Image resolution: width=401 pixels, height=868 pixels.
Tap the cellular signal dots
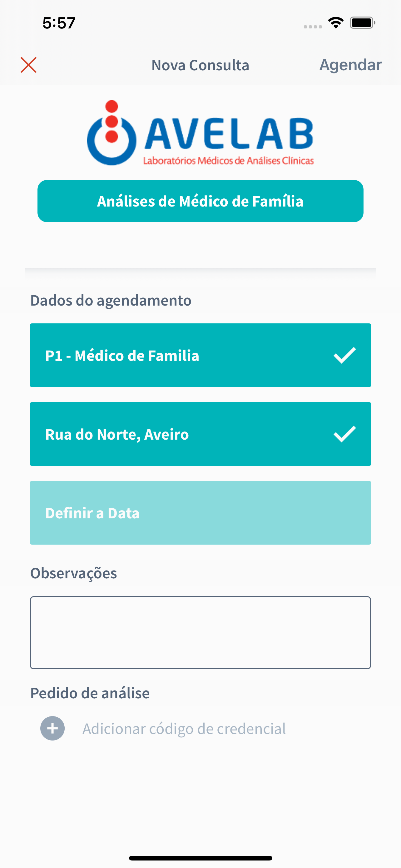click(x=313, y=27)
